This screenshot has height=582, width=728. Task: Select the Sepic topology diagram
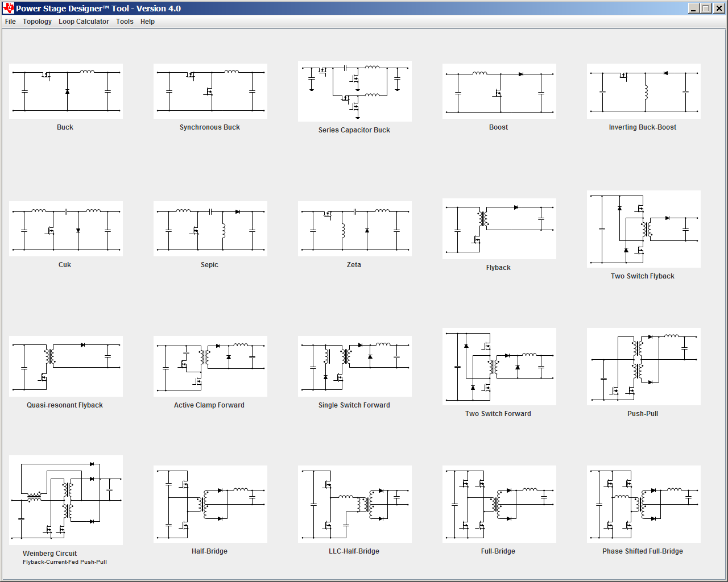tap(210, 228)
